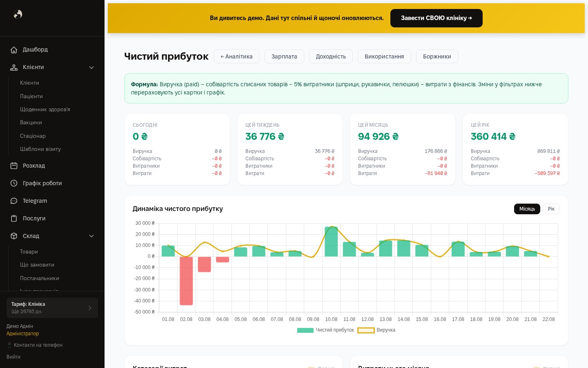Viewport: 588px width, 368px height.
Task: Click the Послуги clipboard icon
Action: (x=14, y=218)
